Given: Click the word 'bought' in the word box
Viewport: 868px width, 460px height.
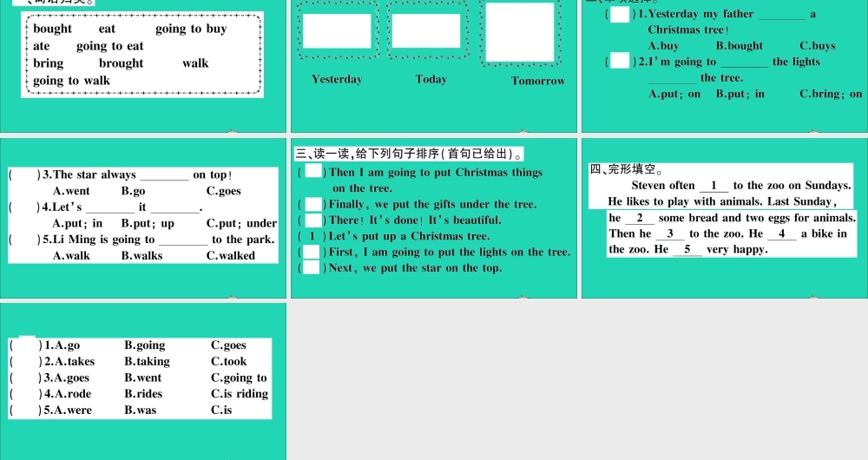Looking at the screenshot, I should point(52,29).
